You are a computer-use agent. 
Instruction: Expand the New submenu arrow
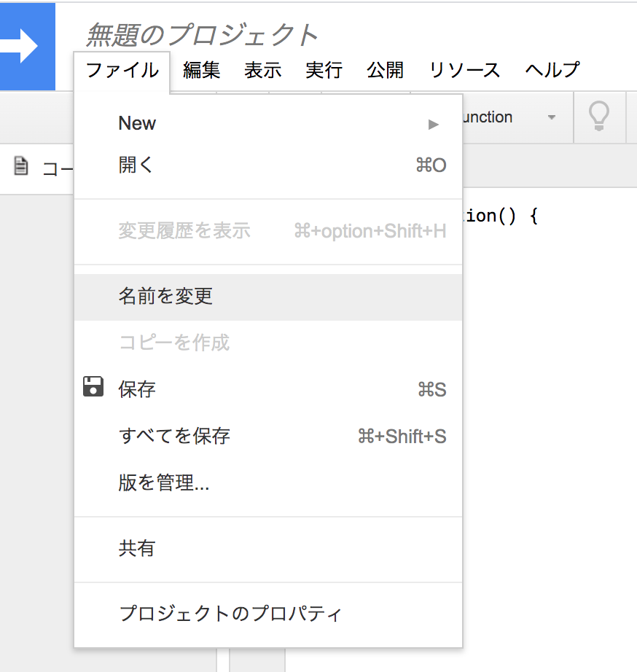[x=433, y=124]
